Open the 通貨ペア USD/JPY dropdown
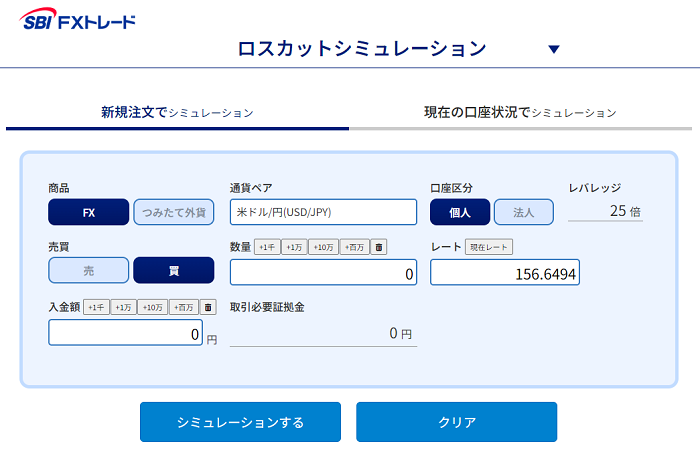 [x=323, y=212]
